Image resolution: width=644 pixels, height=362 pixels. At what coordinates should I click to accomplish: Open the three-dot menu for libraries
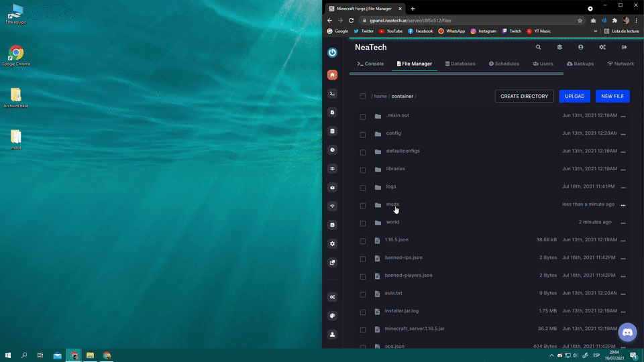point(623,170)
